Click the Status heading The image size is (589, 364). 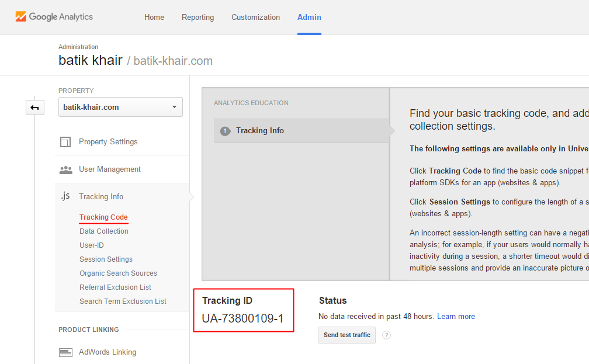(x=333, y=301)
